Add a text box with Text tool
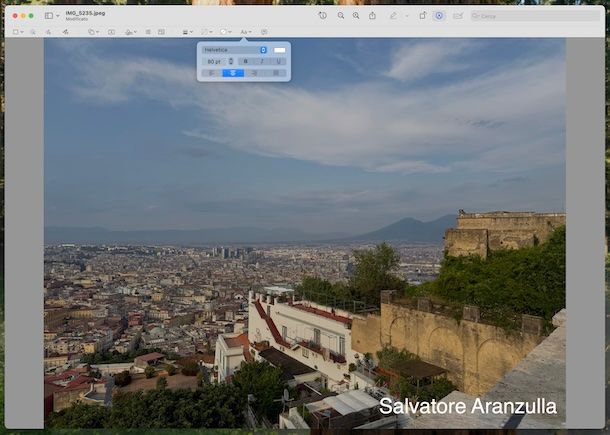 [111, 32]
